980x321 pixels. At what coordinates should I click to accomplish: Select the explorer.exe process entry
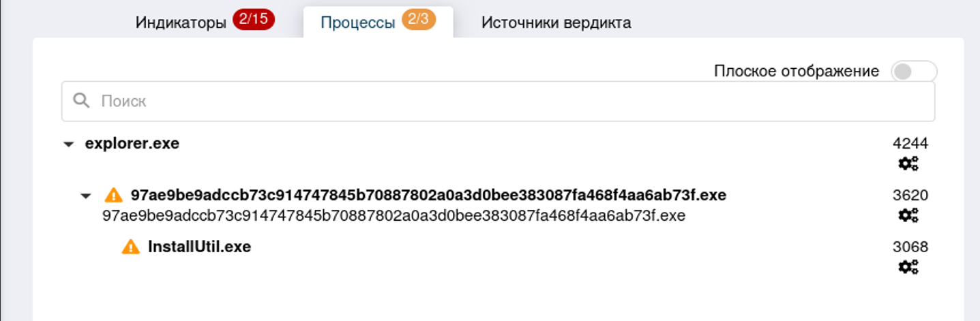point(132,144)
